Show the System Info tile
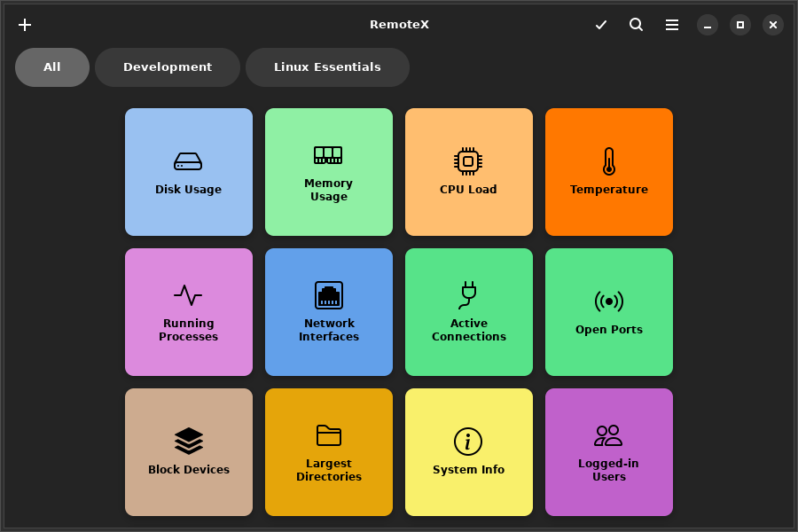Screen dimensions: 798x532 pyautogui.click(x=469, y=452)
